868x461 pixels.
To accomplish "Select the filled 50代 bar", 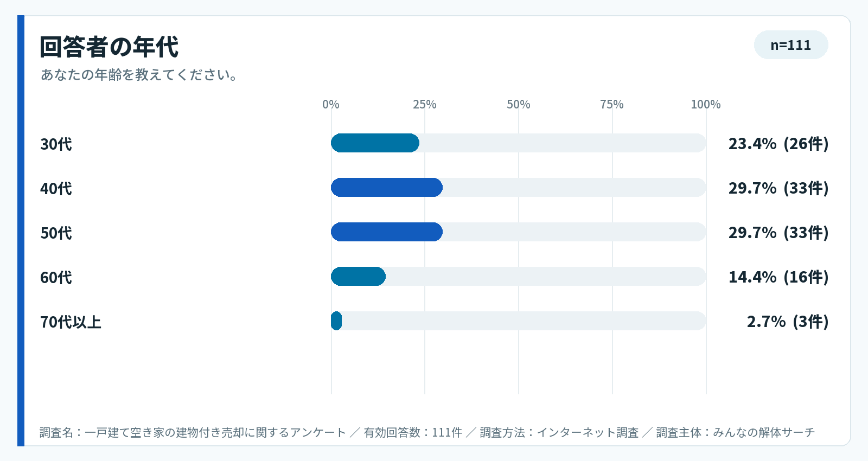I will click(x=387, y=232).
